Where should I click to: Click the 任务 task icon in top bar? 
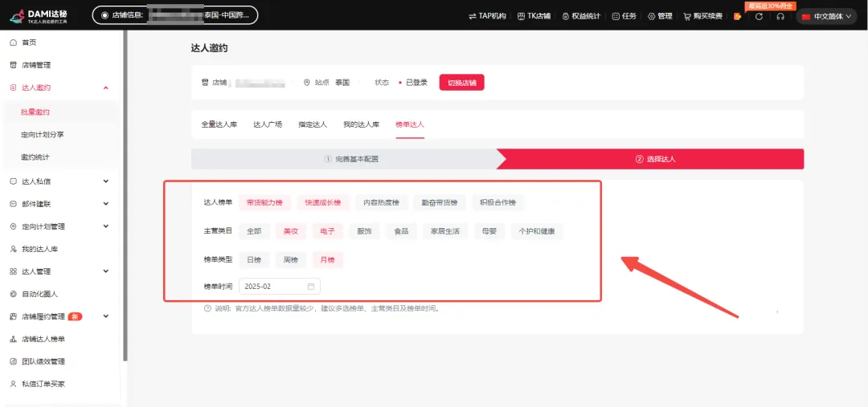pos(616,17)
